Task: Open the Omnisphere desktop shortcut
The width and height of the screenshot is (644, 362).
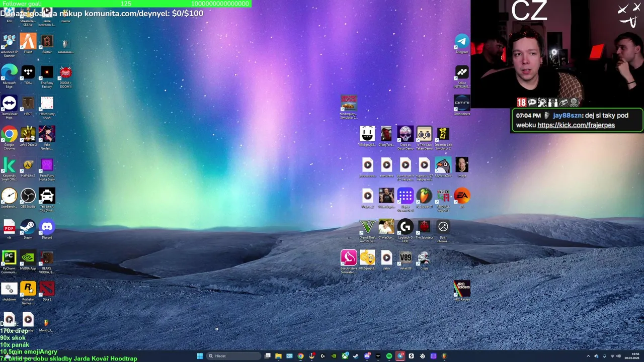Action: pos(462,106)
